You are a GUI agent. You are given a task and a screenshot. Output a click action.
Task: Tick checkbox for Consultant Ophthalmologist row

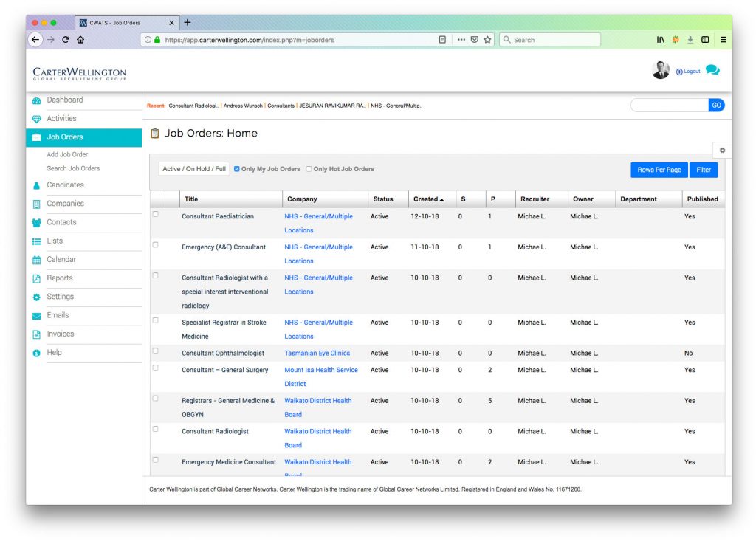pyautogui.click(x=155, y=351)
